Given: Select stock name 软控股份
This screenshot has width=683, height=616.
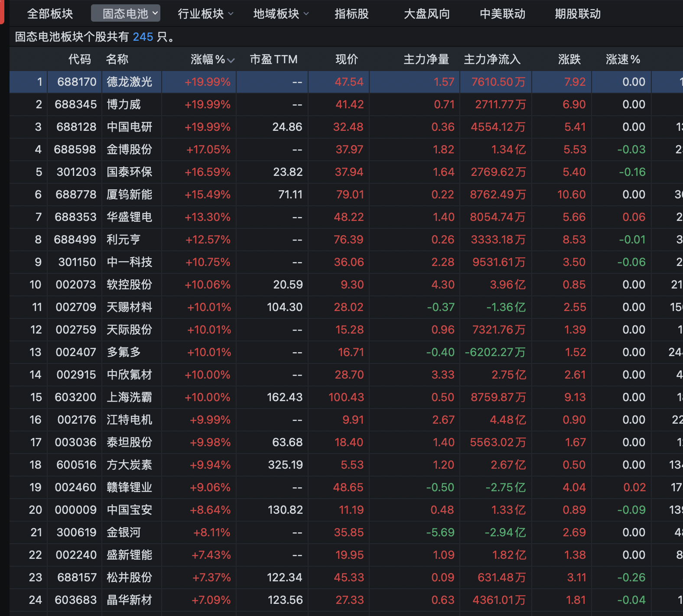Looking at the screenshot, I should [130, 285].
